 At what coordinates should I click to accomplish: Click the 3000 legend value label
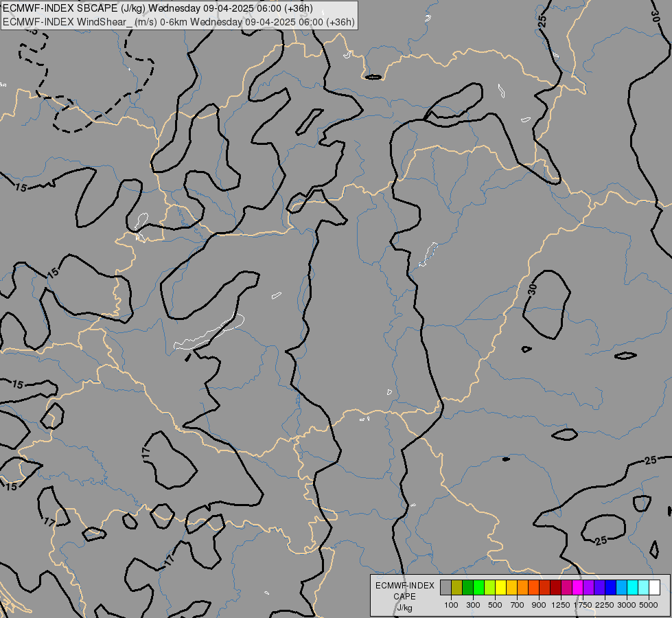627,605
